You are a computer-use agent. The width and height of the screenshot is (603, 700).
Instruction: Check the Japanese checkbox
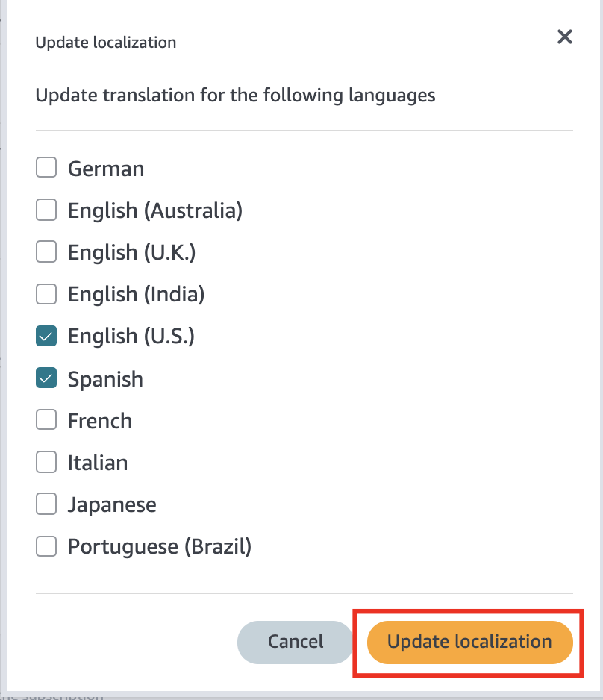point(46,504)
